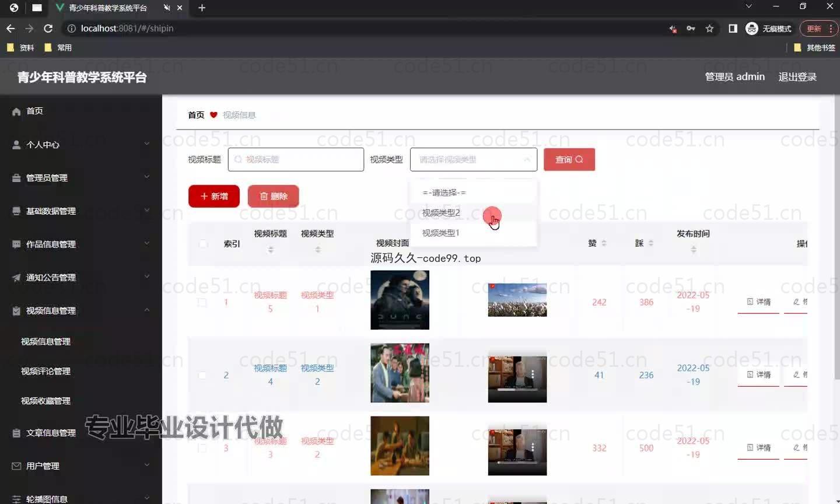
Task: Open the 常用 bookmarks folder
Action: click(58, 48)
